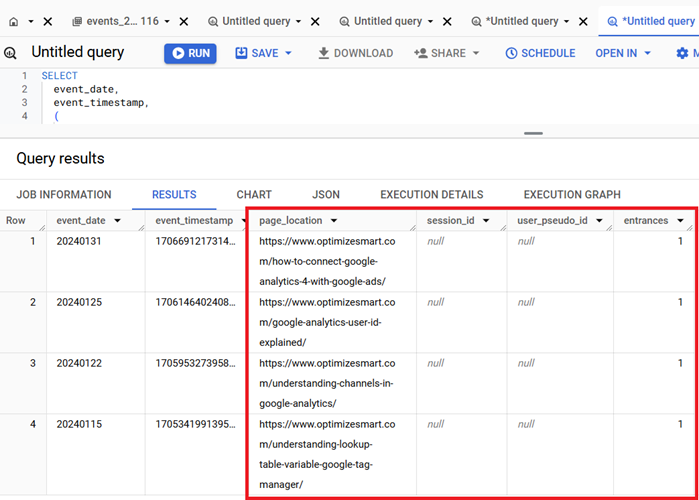This screenshot has width=699, height=500.
Task: Close the first Untitled query tab
Action: pyautogui.click(x=315, y=21)
